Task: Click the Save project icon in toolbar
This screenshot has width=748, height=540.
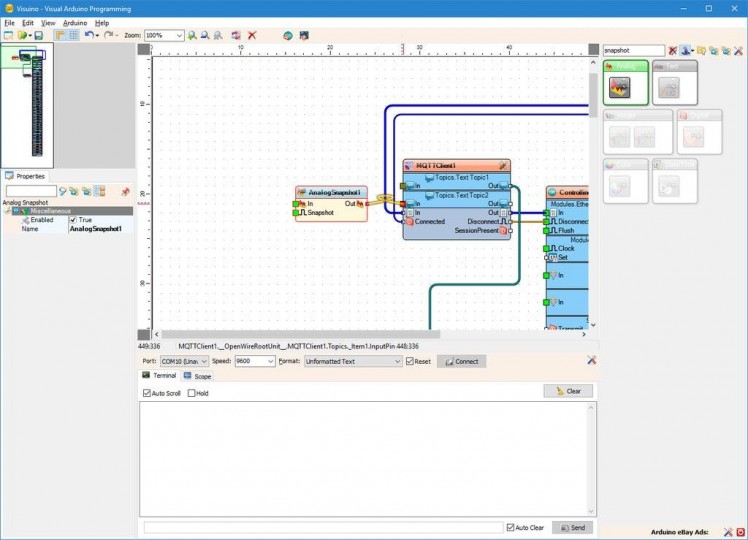Action: [39, 35]
